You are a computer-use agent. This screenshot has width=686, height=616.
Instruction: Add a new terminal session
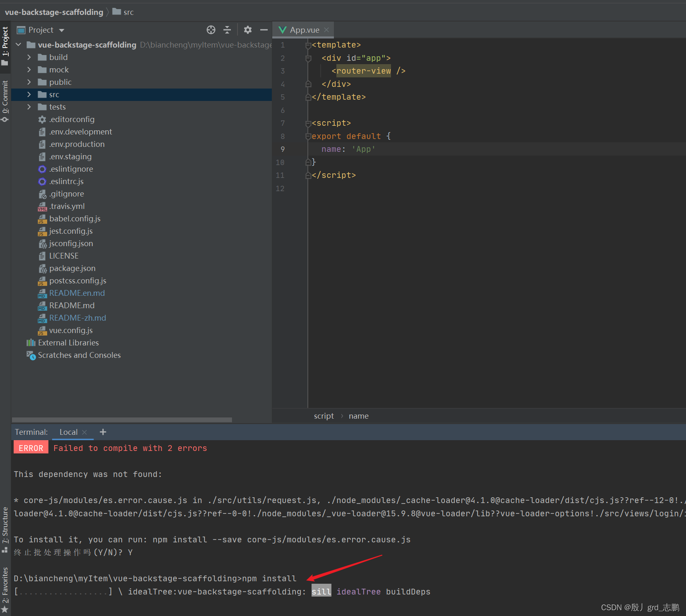[103, 432]
